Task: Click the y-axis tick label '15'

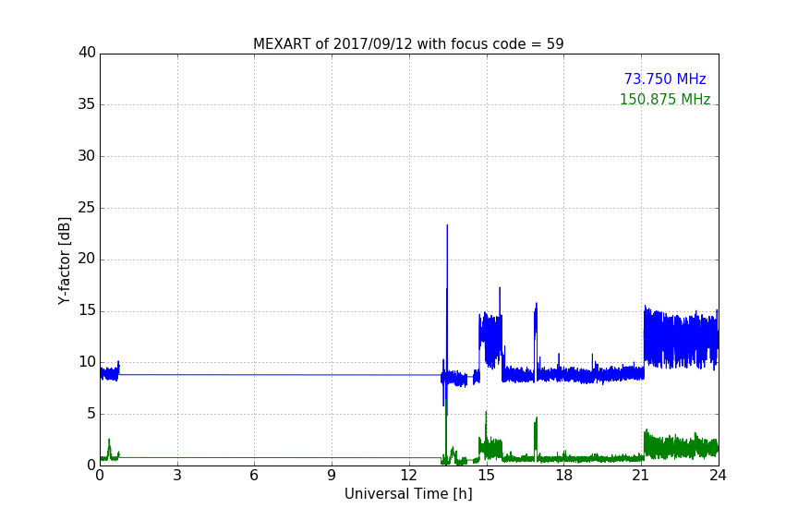Action: coord(87,310)
